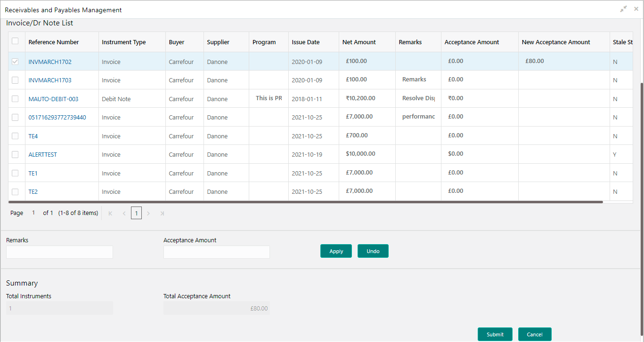This screenshot has height=342, width=644.
Task: Click the Total Instruments summary field
Action: (59, 308)
